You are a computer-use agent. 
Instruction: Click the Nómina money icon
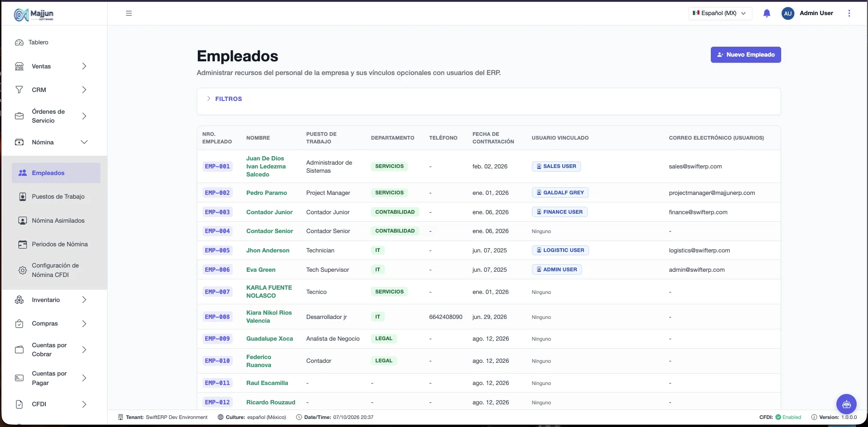tap(19, 142)
